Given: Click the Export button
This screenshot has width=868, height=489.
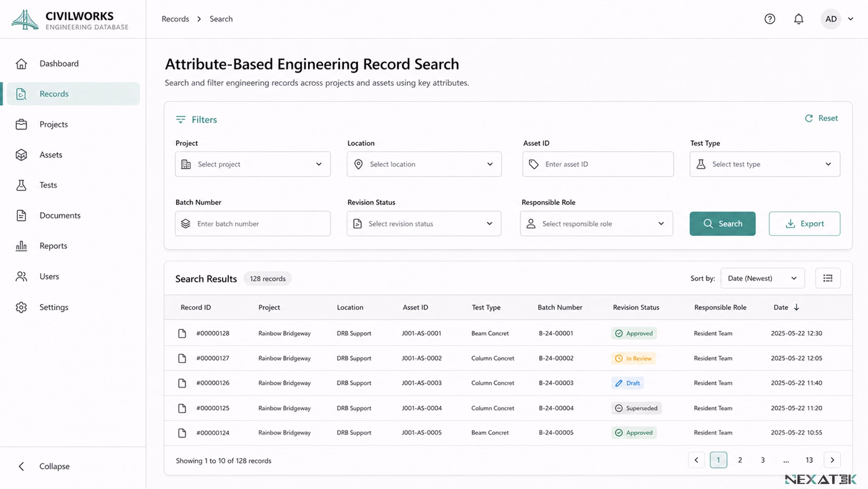Looking at the screenshot, I should tap(804, 223).
